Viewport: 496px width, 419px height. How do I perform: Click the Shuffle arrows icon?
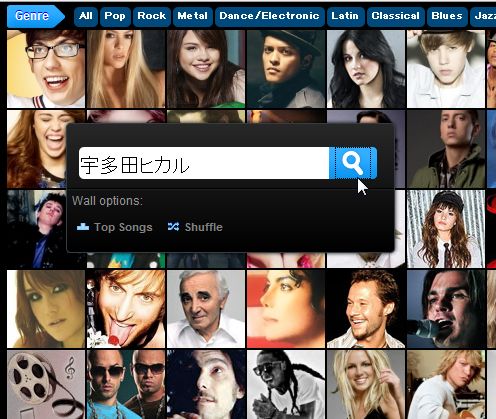point(173,227)
